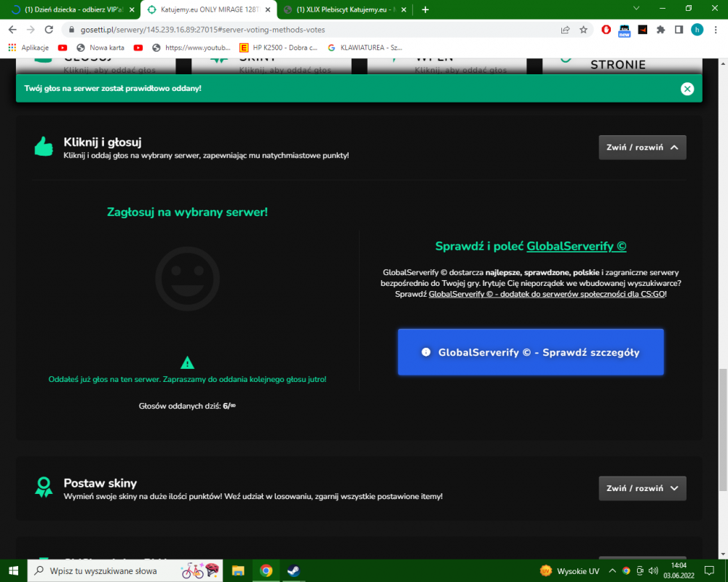Open the HP K2500 - Dobra c... bookmark
This screenshot has width=728, height=582.
coord(279,48)
